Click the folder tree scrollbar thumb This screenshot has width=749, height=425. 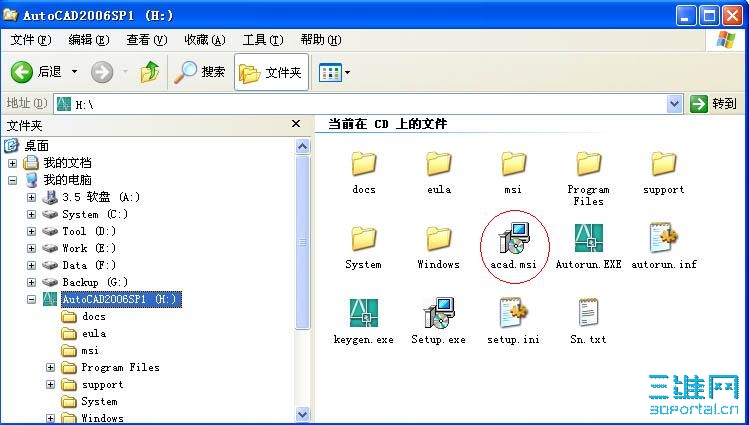click(302, 243)
